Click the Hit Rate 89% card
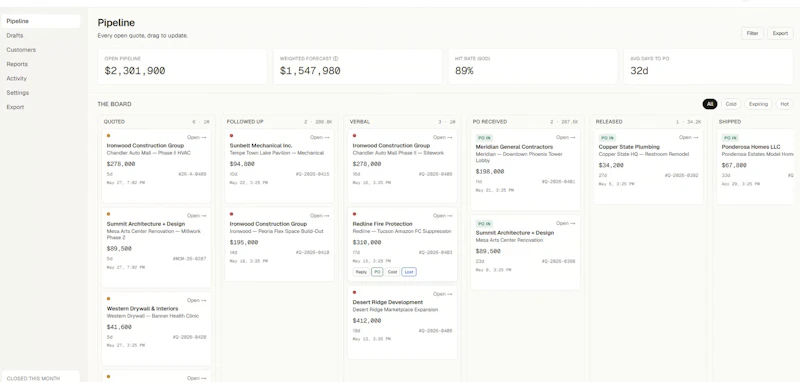 pos(533,67)
